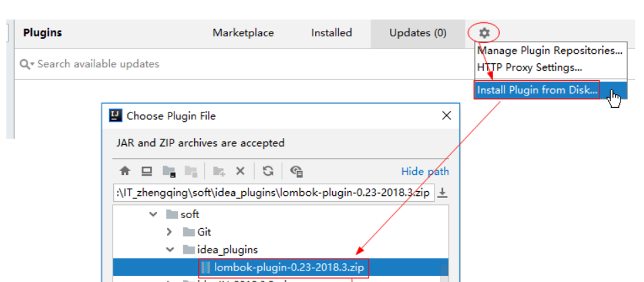This screenshot has width=644, height=282.
Task: Open the Updates (0) tab
Action: click(x=418, y=33)
